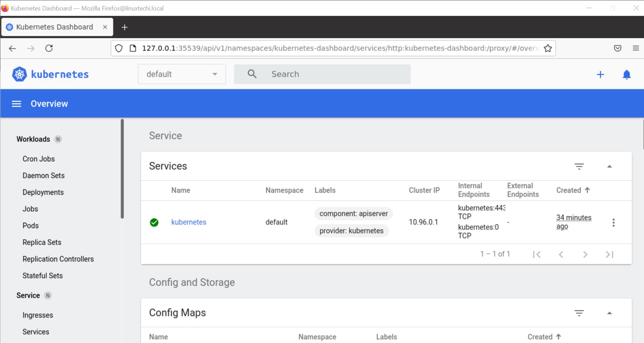Image resolution: width=644 pixels, height=343 pixels.
Task: Open Daemon Sets in sidebar
Action: tap(44, 176)
